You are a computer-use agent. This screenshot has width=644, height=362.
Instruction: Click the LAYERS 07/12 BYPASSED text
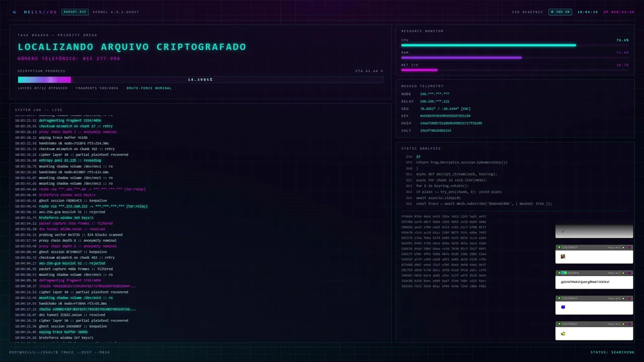pyautogui.click(x=43, y=88)
